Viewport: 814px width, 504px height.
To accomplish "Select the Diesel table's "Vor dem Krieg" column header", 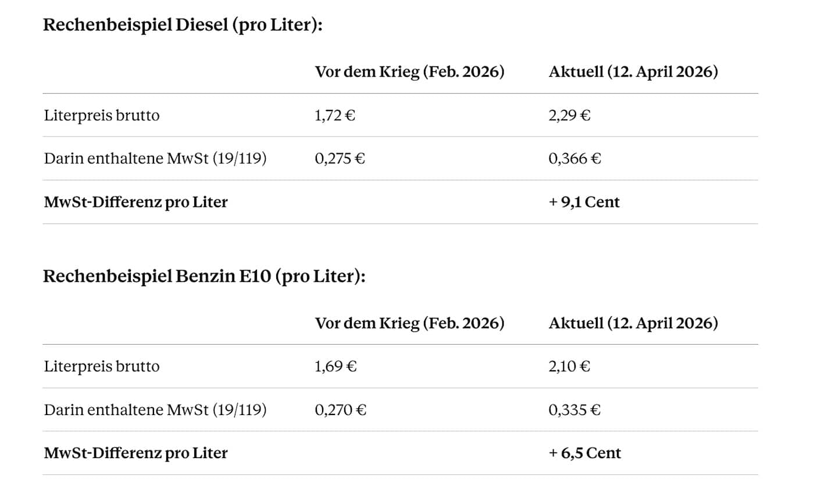I will 409,72.
